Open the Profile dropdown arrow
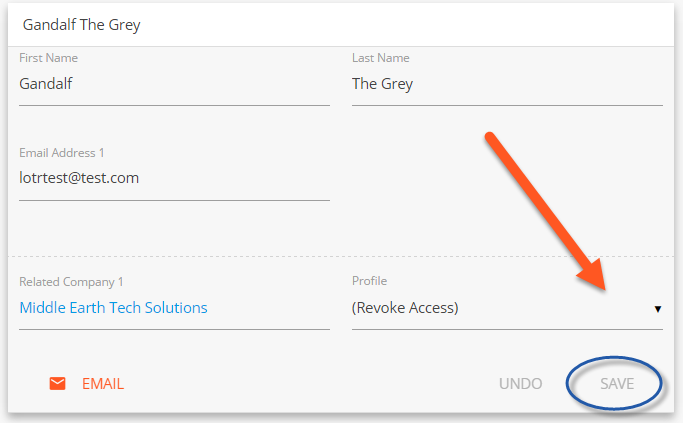 point(658,309)
